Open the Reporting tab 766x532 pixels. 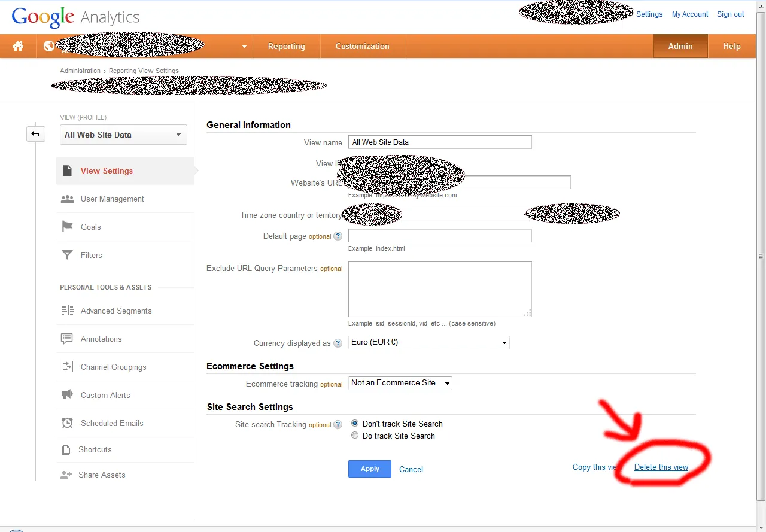(x=287, y=46)
